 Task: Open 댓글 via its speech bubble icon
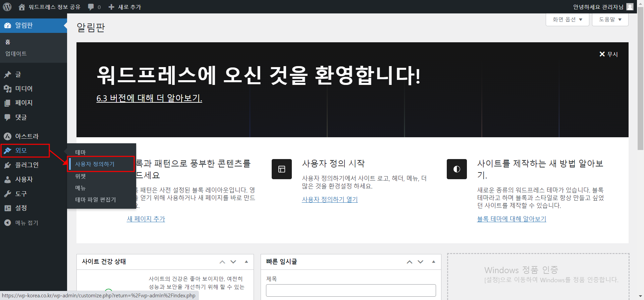click(x=7, y=117)
